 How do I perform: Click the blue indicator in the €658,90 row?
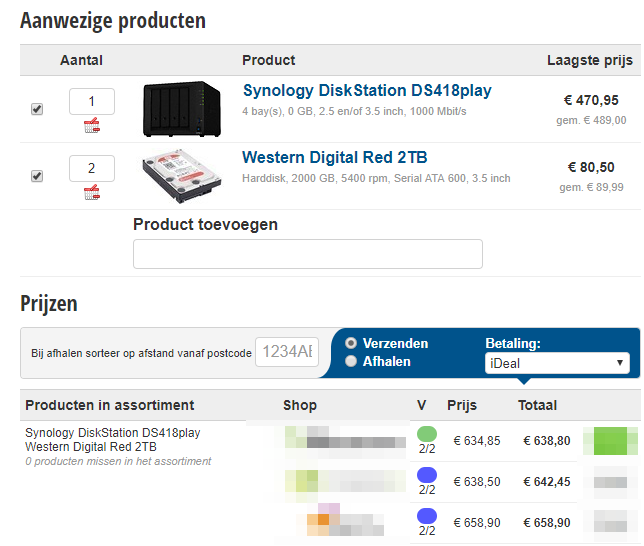click(x=427, y=516)
